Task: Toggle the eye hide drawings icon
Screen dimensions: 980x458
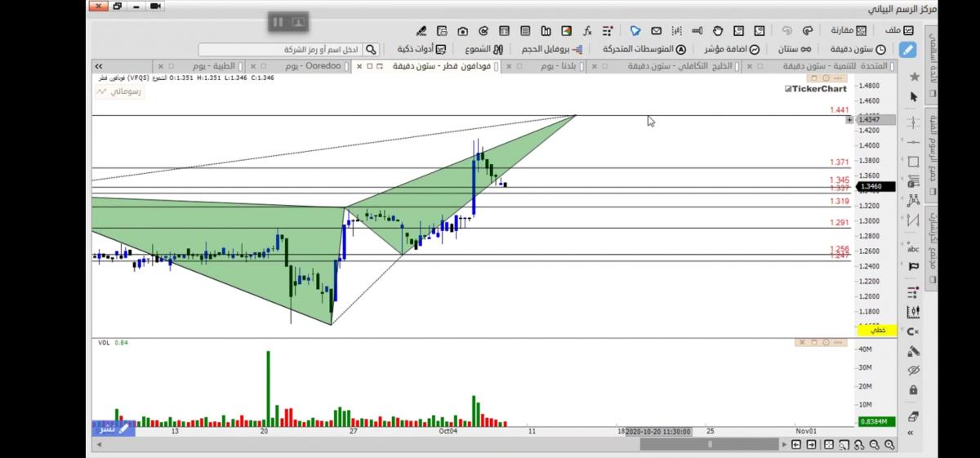Action: click(913, 371)
